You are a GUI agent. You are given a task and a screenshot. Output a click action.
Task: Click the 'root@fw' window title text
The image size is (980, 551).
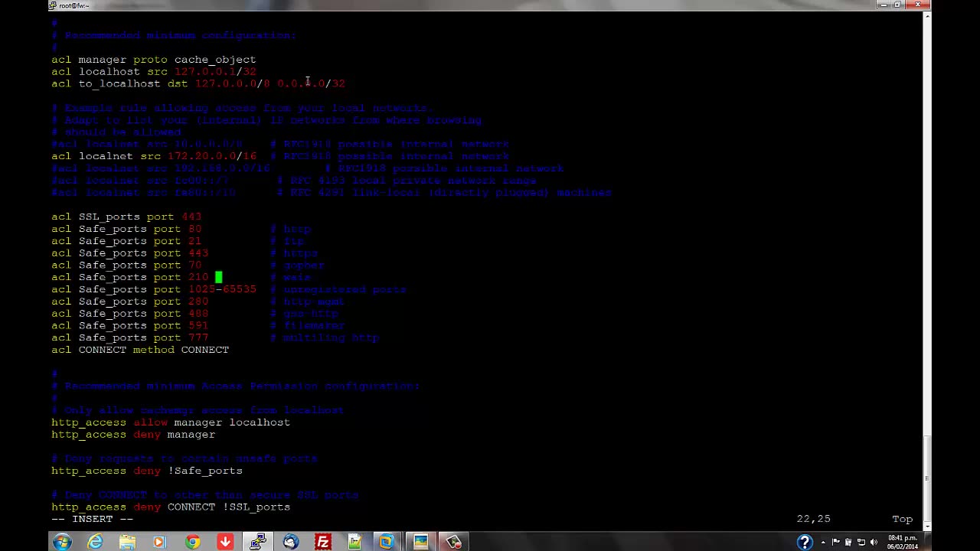(x=73, y=5)
